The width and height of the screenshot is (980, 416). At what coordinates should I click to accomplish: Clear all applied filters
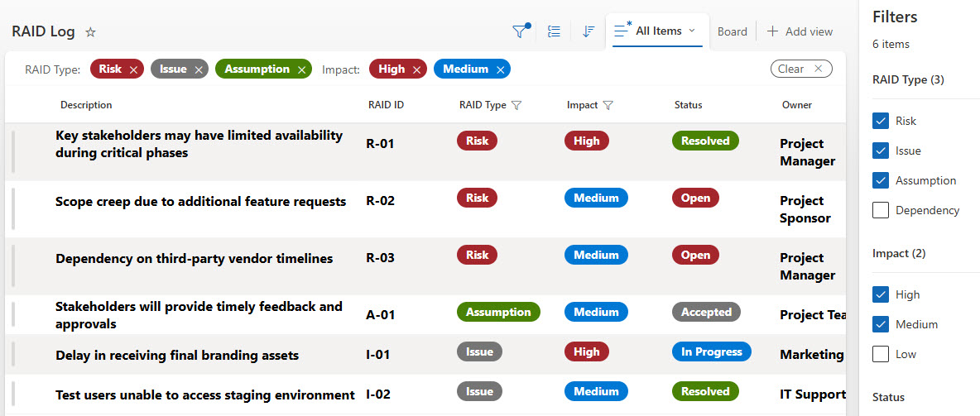tap(800, 69)
